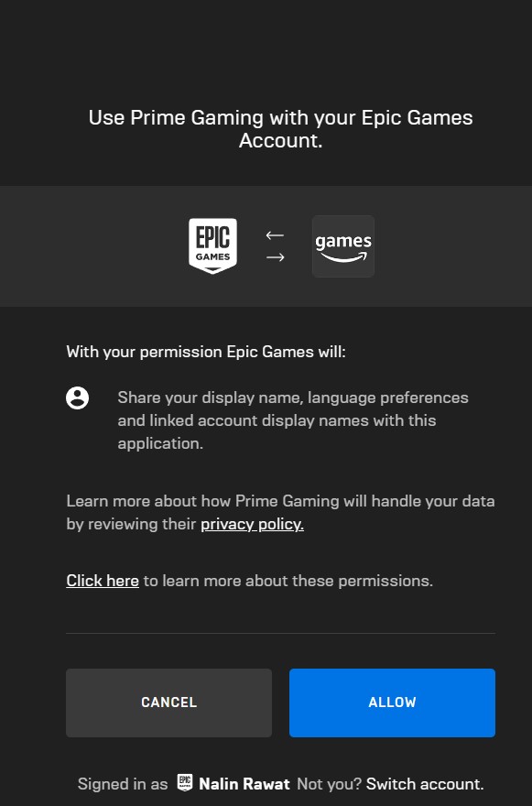Select the white EPIC GAMES lettering inside the shield
The height and width of the screenshot is (806, 532).
212,245
